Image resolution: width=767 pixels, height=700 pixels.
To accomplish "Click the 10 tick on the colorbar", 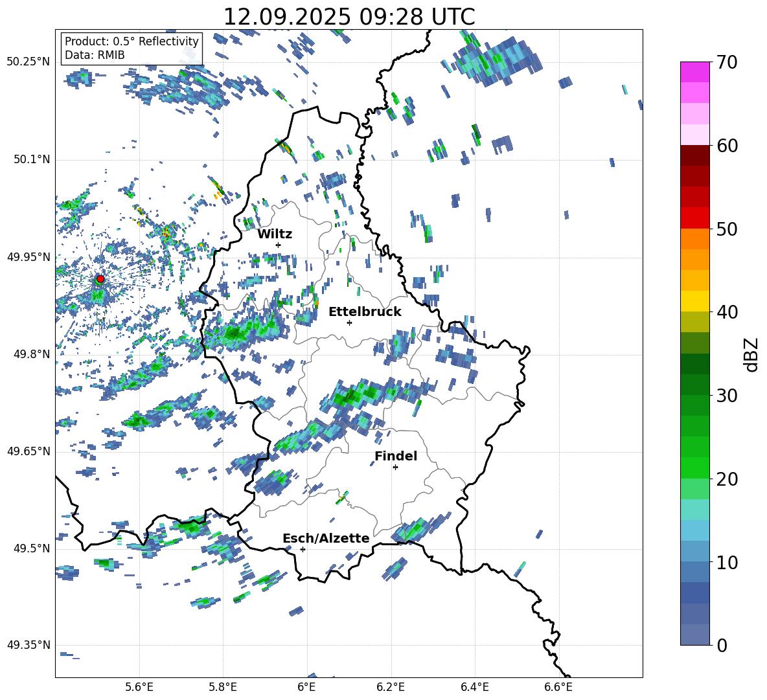I will coord(727,562).
